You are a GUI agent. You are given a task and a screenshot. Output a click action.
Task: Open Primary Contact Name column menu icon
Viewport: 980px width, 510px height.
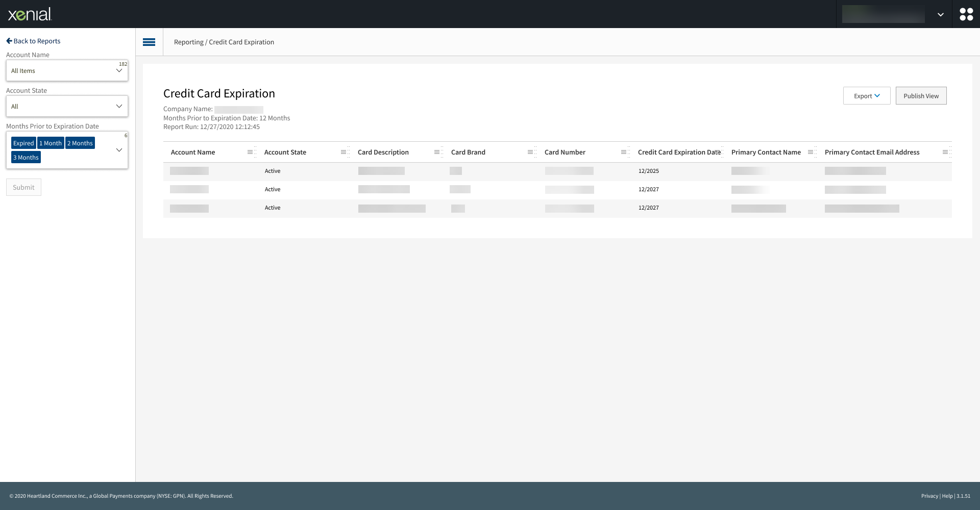click(810, 152)
